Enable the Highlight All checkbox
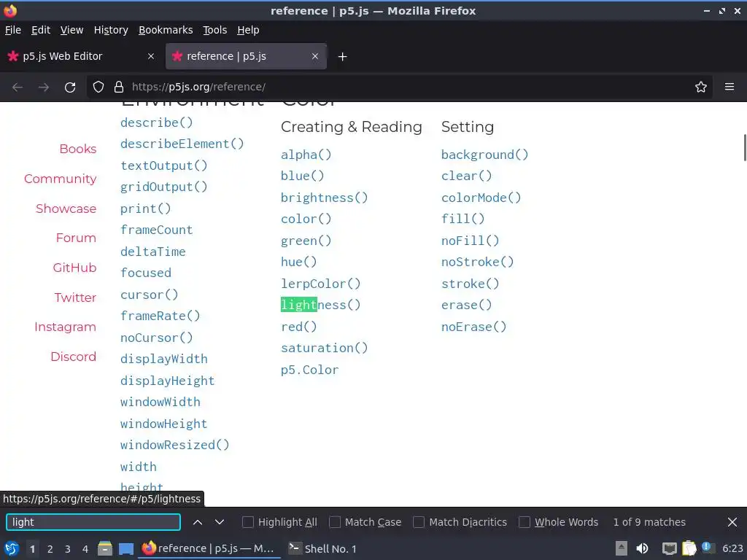Viewport: 747px width, 560px height. pos(248,522)
